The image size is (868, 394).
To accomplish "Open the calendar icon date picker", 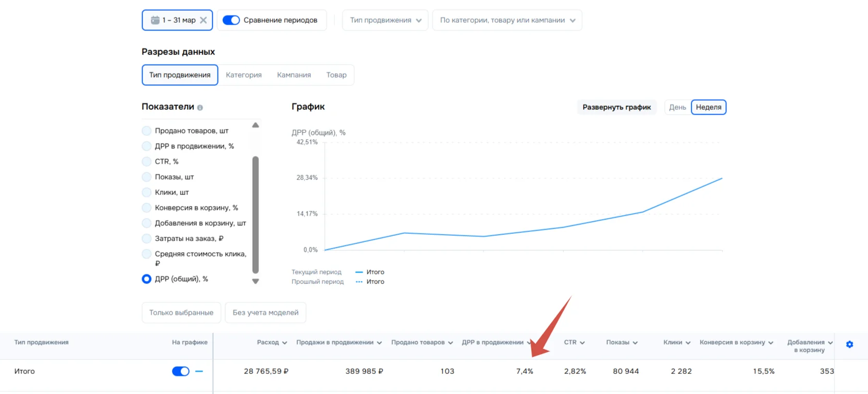I will coord(155,20).
